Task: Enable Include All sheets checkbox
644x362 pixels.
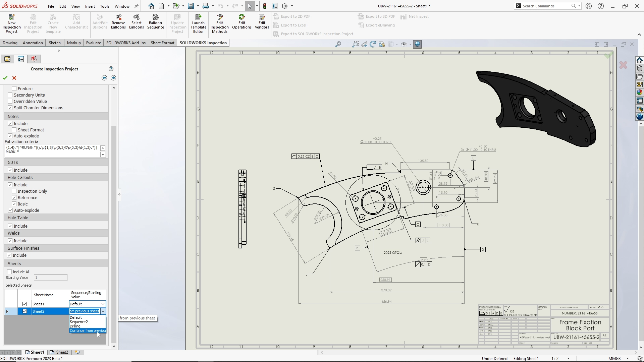Action: [x=9, y=272]
